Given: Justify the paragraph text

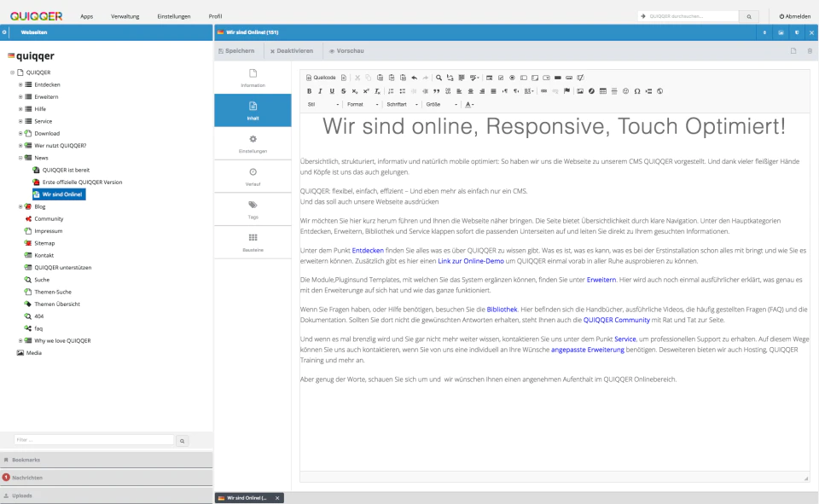Looking at the screenshot, I should (x=494, y=91).
